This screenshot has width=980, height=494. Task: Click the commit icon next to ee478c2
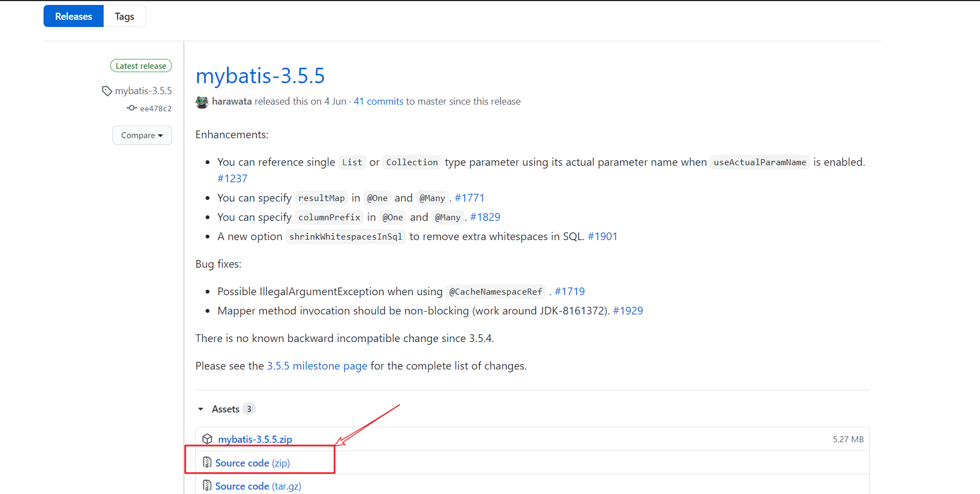(x=132, y=108)
